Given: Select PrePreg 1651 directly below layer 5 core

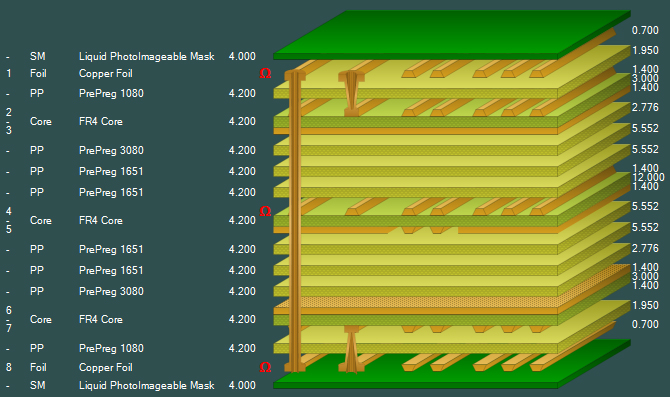Looking at the screenshot, I should coord(111,249).
